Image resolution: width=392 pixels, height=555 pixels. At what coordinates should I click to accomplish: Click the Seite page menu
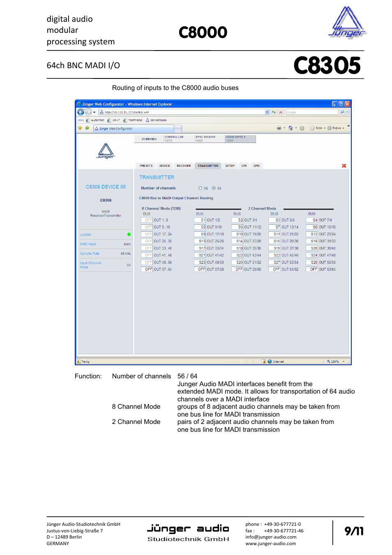[x=318, y=128]
